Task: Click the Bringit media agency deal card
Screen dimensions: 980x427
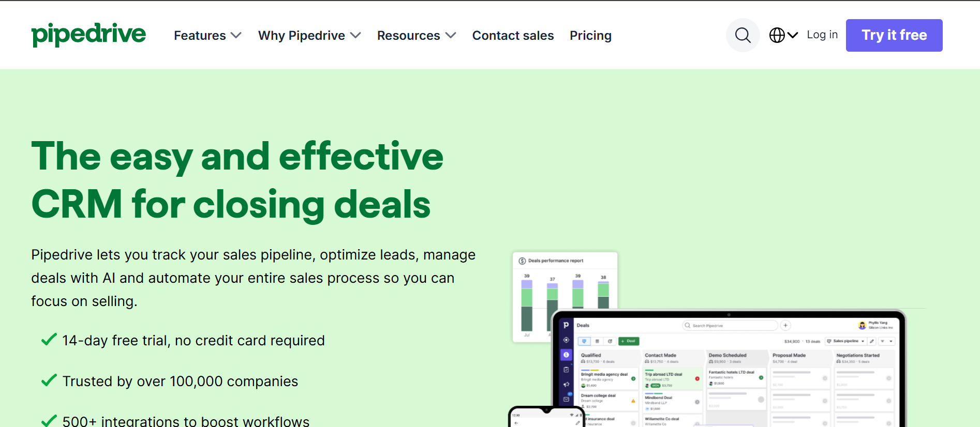Action: [608, 379]
